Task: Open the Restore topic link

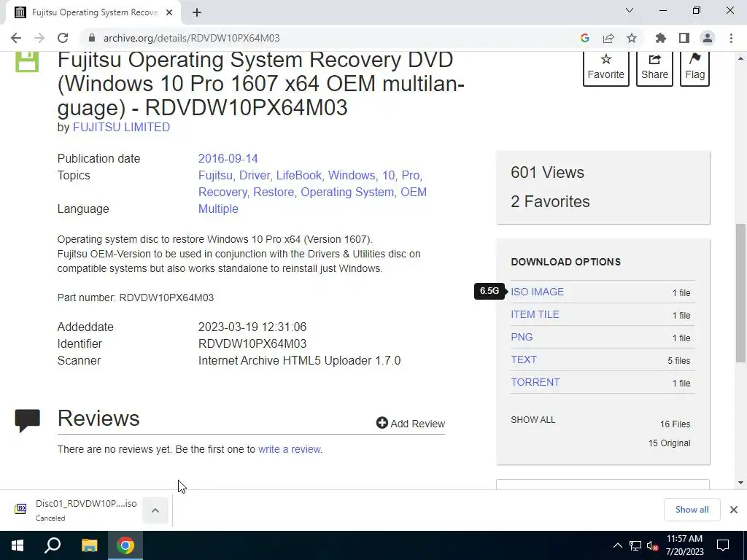Action: (274, 192)
